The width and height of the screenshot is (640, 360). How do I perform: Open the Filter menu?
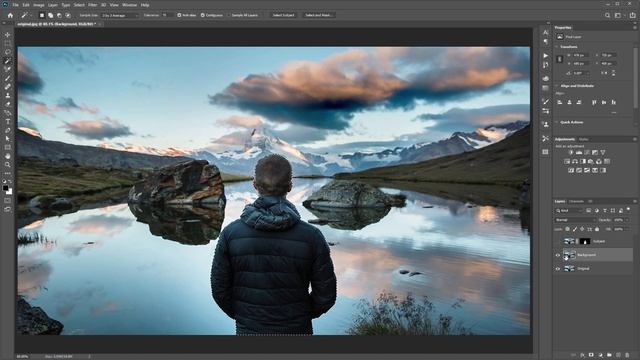click(93, 5)
